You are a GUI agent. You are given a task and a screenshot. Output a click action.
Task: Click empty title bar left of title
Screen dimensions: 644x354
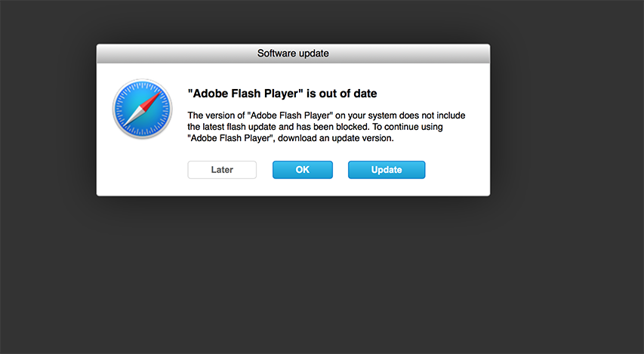(x=177, y=54)
